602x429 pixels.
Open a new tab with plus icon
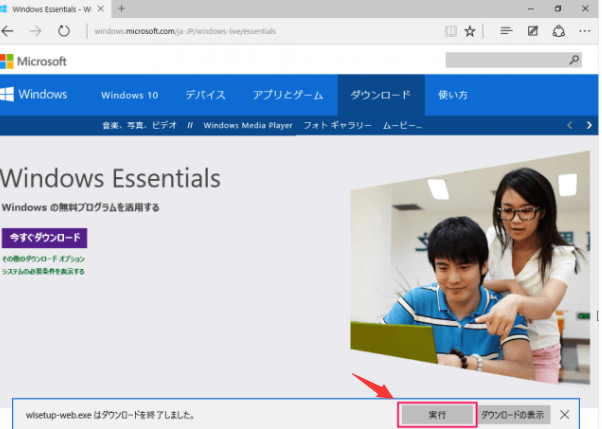click(121, 8)
